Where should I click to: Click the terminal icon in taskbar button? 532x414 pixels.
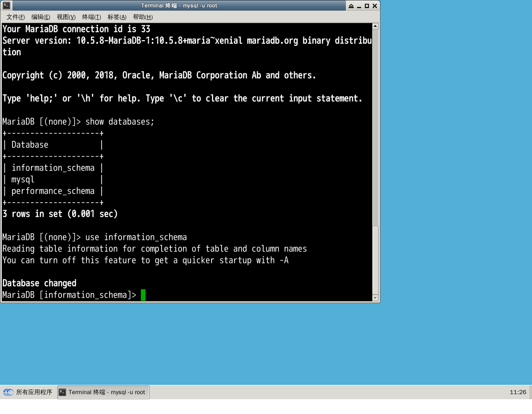pyautogui.click(x=62, y=392)
